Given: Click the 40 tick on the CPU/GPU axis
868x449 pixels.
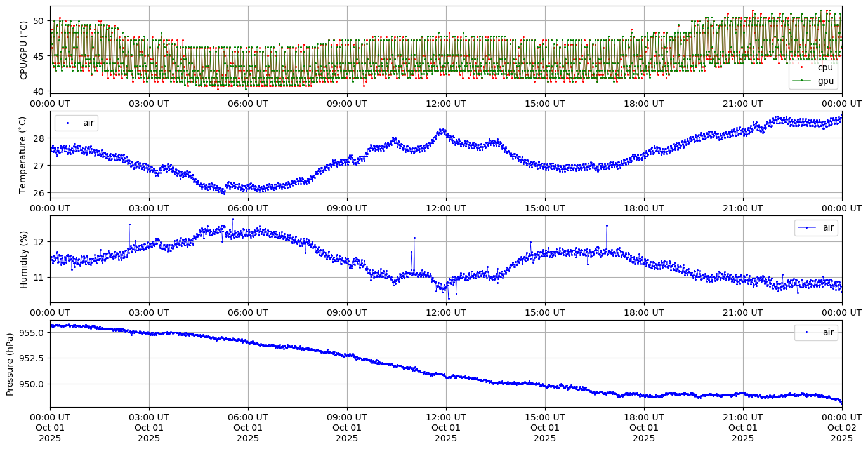Looking at the screenshot, I should pos(38,91).
